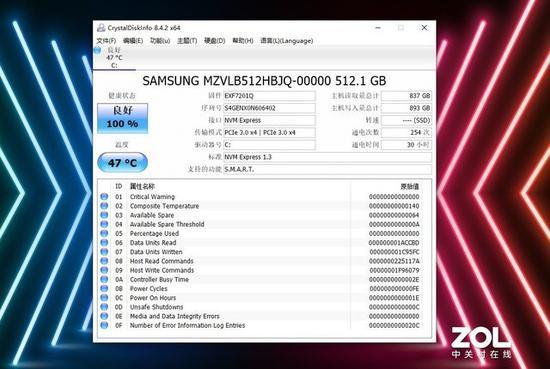Click the status dot for Power Cycles
Screen dimensions: 550x369
tap(104, 288)
